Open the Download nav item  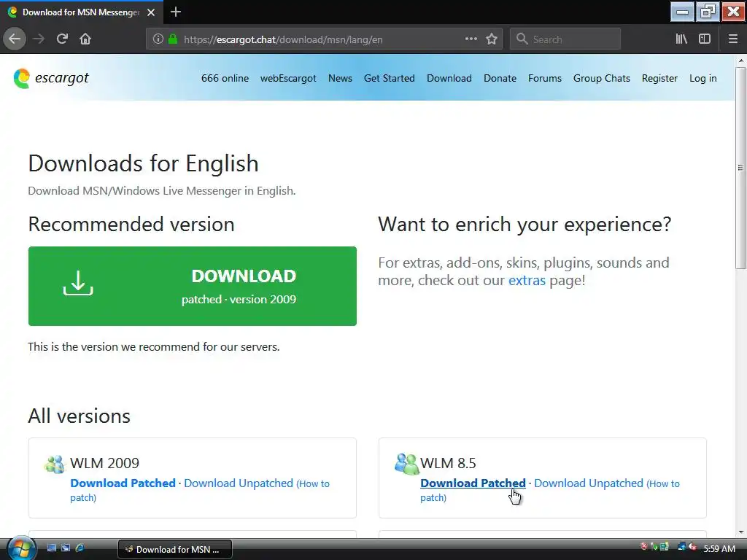(x=449, y=78)
